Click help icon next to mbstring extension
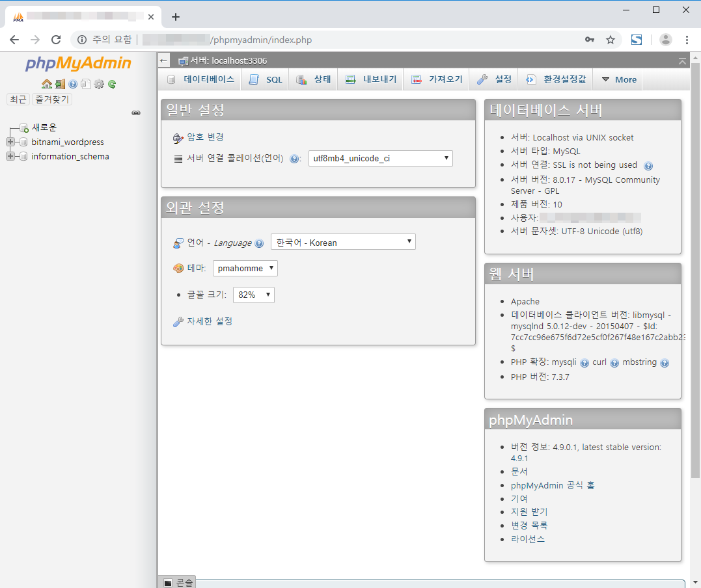The image size is (701, 588). 665,363
